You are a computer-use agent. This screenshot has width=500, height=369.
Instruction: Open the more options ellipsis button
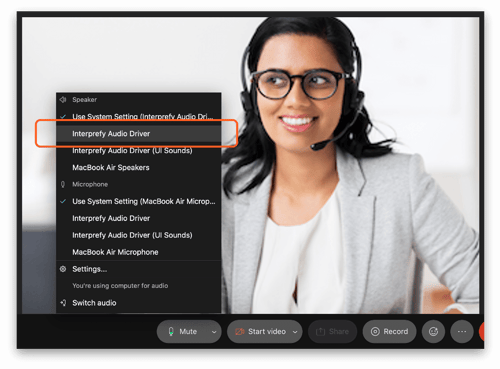coord(462,331)
